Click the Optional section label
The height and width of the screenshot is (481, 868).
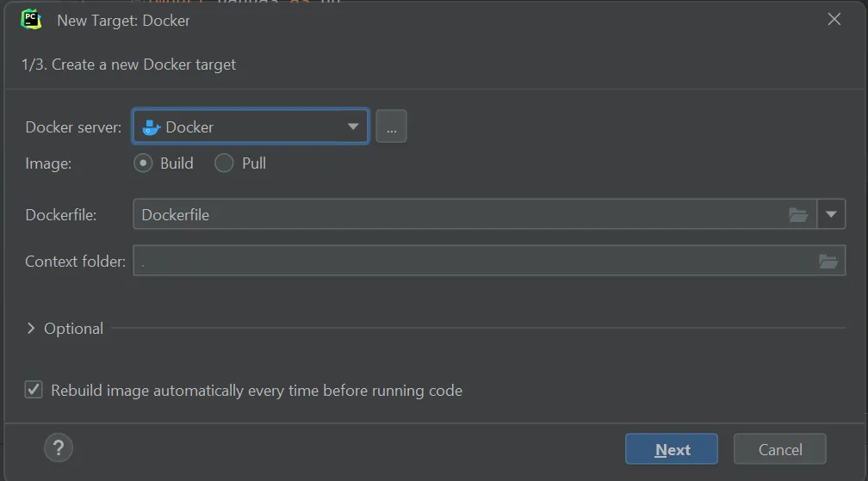74,329
